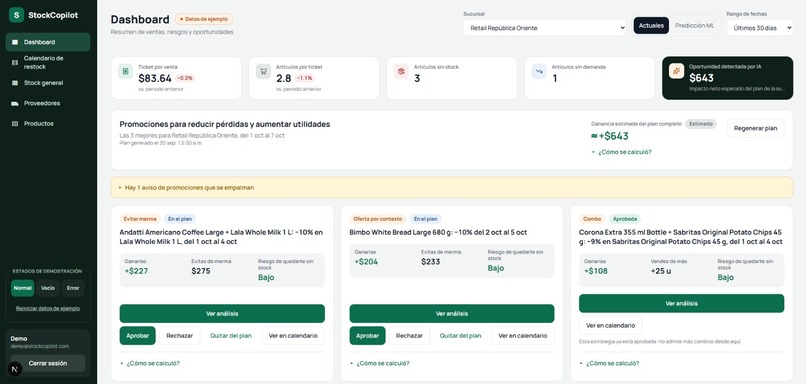
Task: Click the $275 Evitas de merma value
Action: coord(201,271)
